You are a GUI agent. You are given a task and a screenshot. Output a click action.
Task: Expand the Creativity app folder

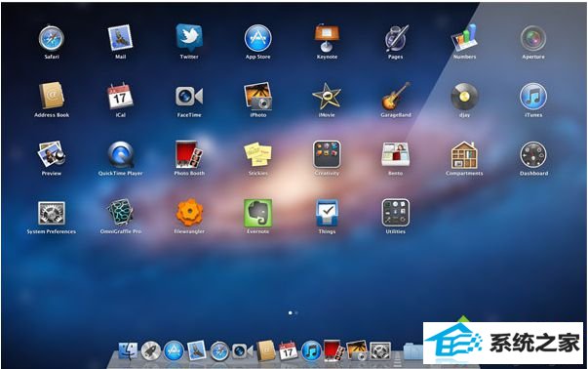[327, 154]
